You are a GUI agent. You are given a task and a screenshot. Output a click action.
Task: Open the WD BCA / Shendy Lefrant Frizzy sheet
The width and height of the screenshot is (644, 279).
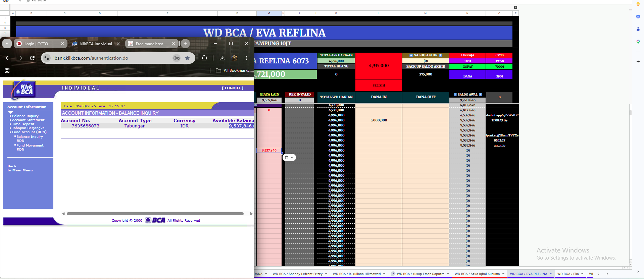[297, 274]
